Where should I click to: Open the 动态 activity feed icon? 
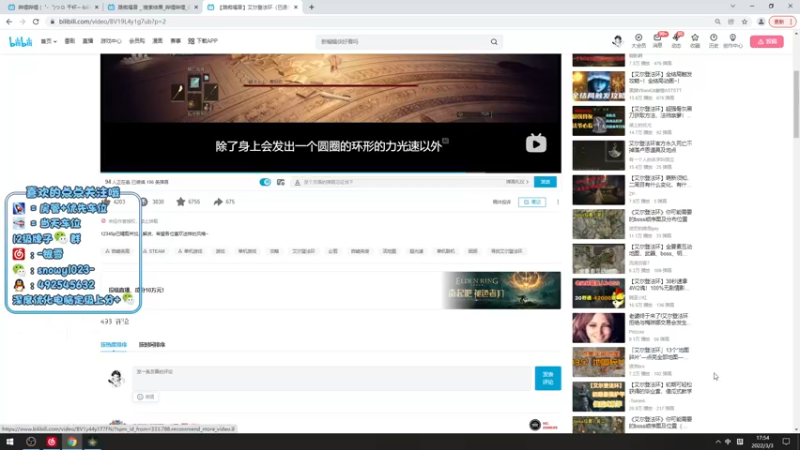pos(676,41)
